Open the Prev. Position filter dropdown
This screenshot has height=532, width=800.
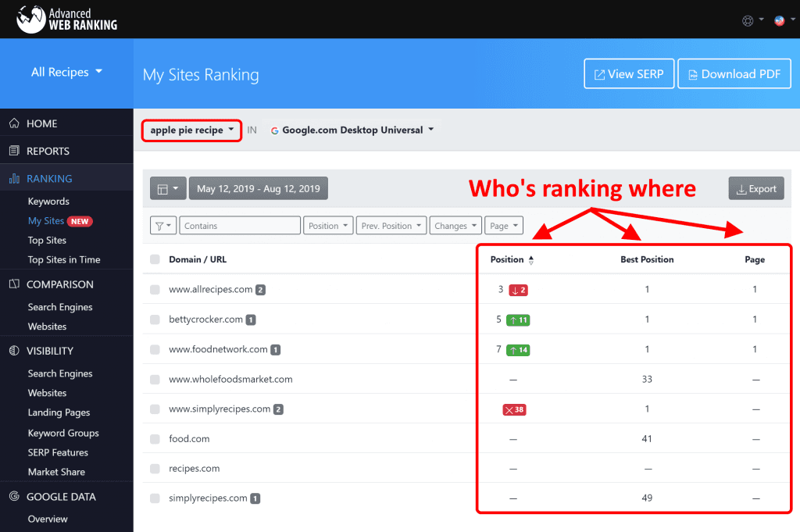pyautogui.click(x=391, y=226)
